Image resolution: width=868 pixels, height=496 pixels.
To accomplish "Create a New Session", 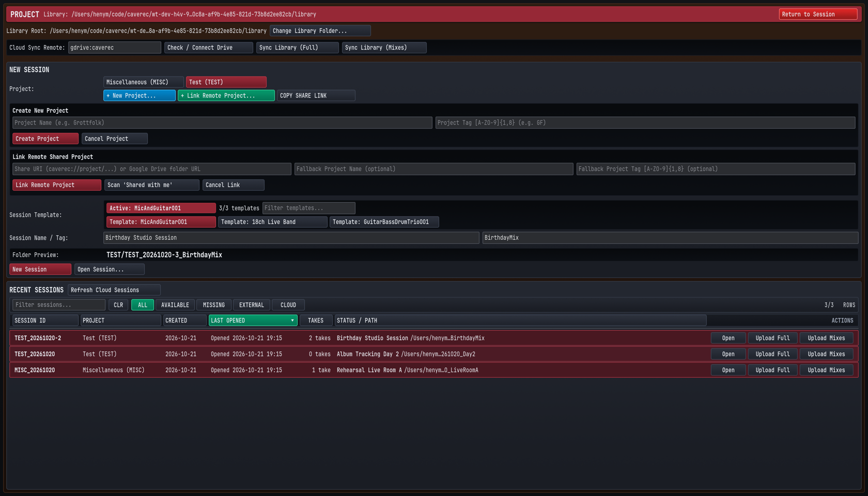I will (40, 270).
